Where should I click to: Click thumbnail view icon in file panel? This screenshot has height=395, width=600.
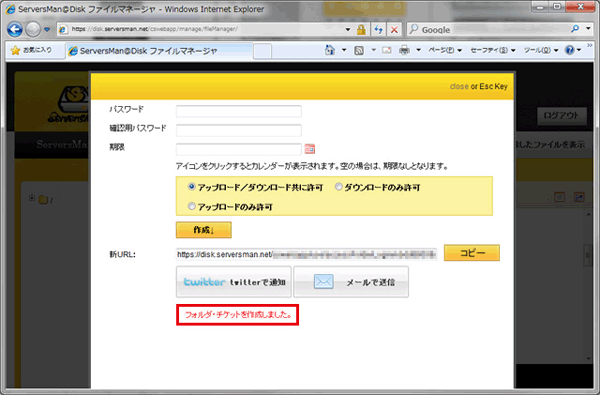[579, 198]
